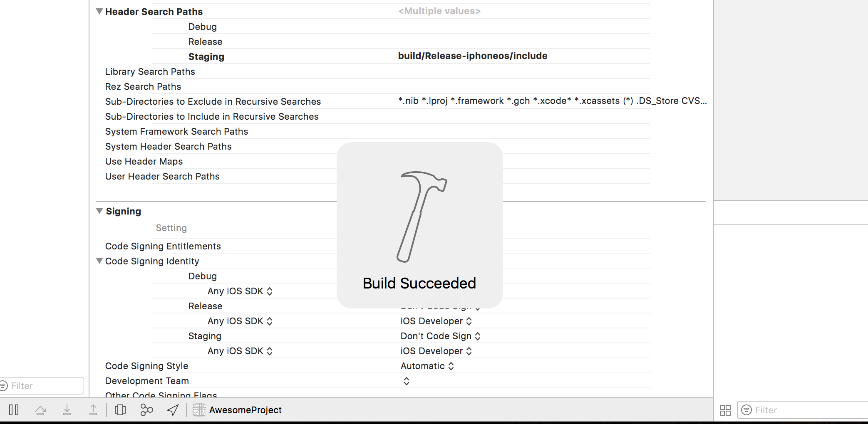
Task: Open the Staging Don't Code Sign dropdown
Action: 441,336
